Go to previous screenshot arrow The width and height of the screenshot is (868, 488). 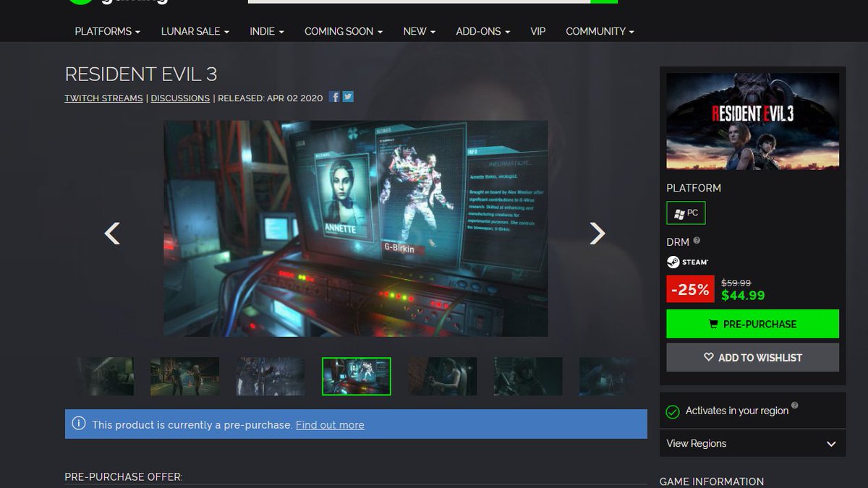click(112, 233)
